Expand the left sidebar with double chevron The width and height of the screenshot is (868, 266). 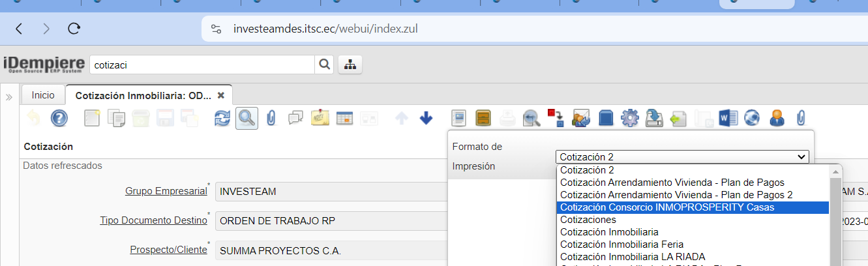click(9, 96)
